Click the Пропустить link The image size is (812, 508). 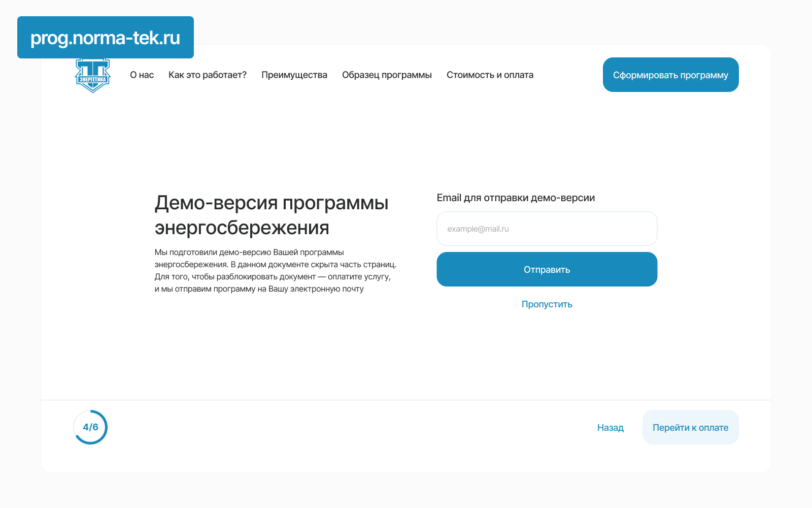(547, 304)
